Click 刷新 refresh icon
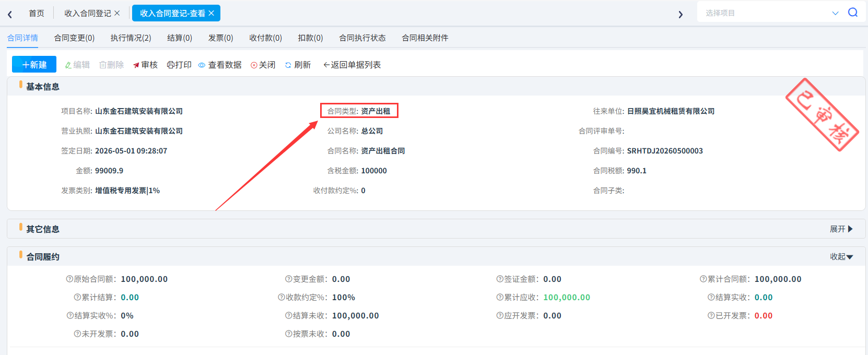 coord(288,65)
